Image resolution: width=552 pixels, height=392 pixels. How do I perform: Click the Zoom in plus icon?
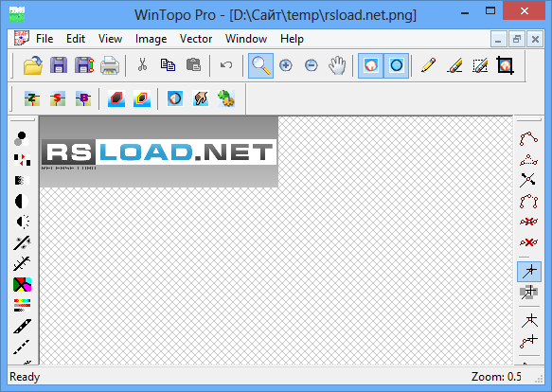tap(286, 65)
